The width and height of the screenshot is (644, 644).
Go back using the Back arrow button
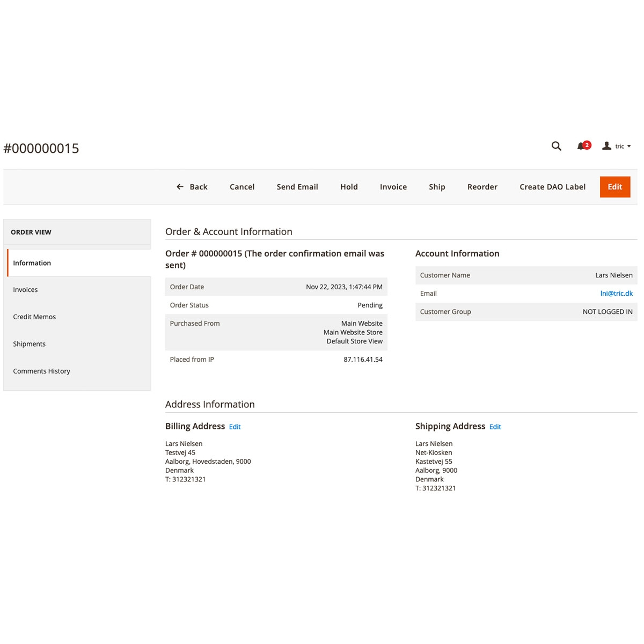point(192,187)
